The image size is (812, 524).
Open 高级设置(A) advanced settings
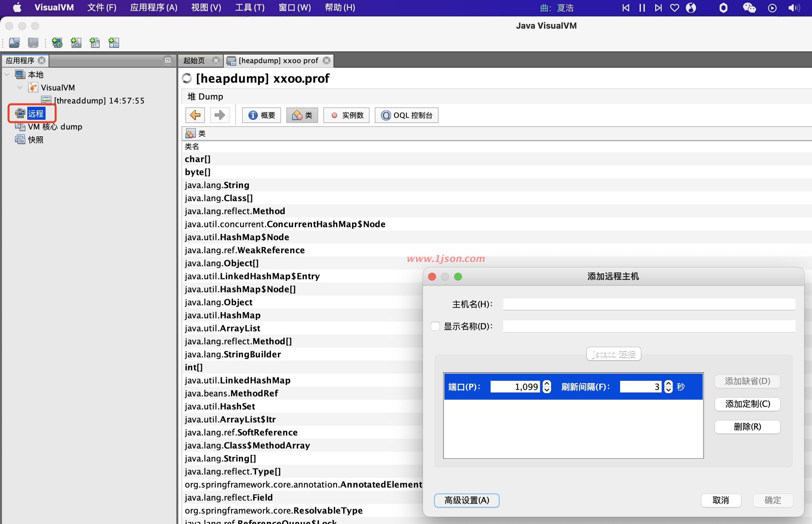point(467,500)
